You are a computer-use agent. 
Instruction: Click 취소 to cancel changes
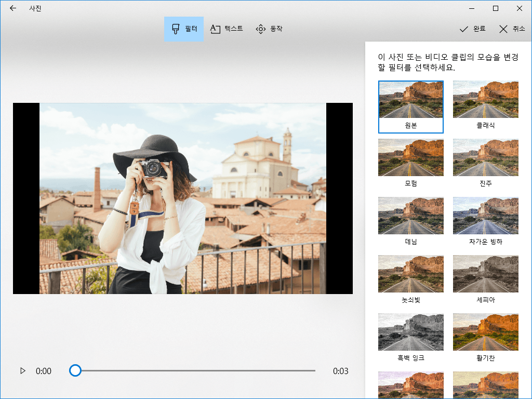click(512, 29)
